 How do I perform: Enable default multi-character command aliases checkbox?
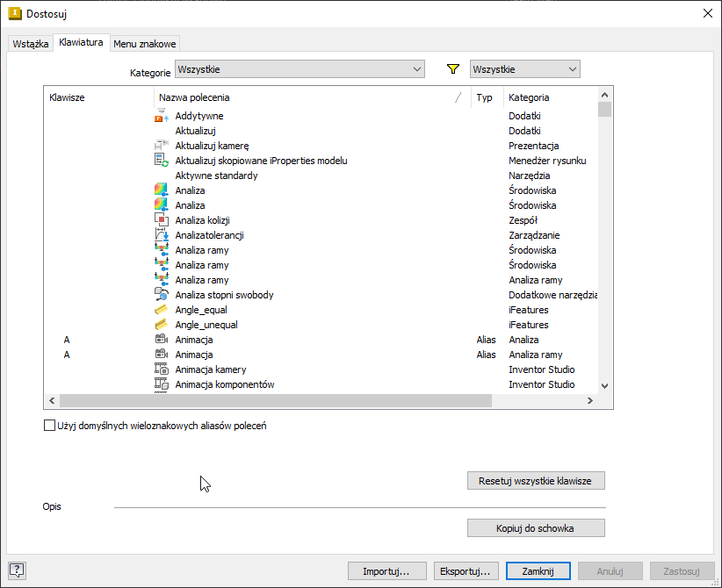(x=49, y=426)
